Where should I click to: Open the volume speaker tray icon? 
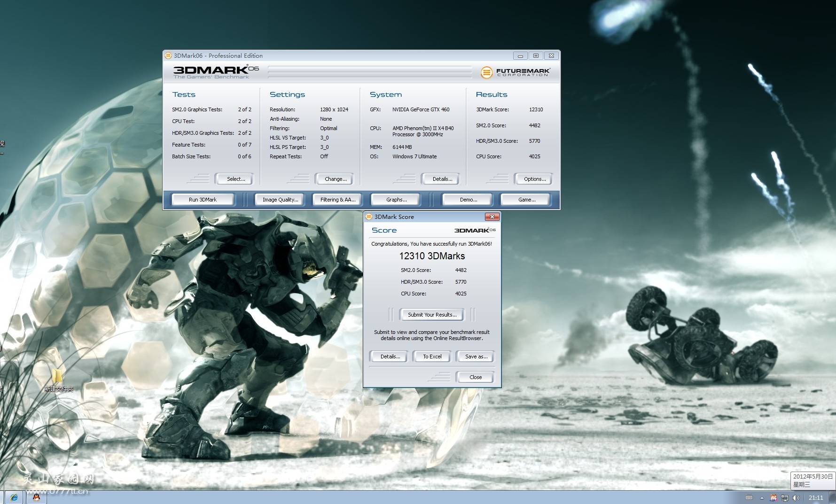(796, 497)
